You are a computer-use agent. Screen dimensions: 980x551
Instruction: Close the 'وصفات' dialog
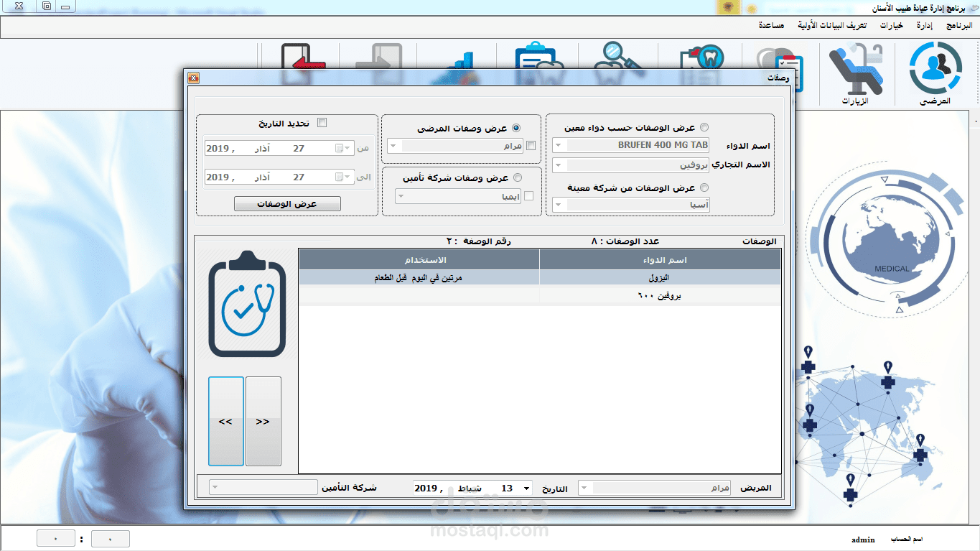pyautogui.click(x=192, y=78)
